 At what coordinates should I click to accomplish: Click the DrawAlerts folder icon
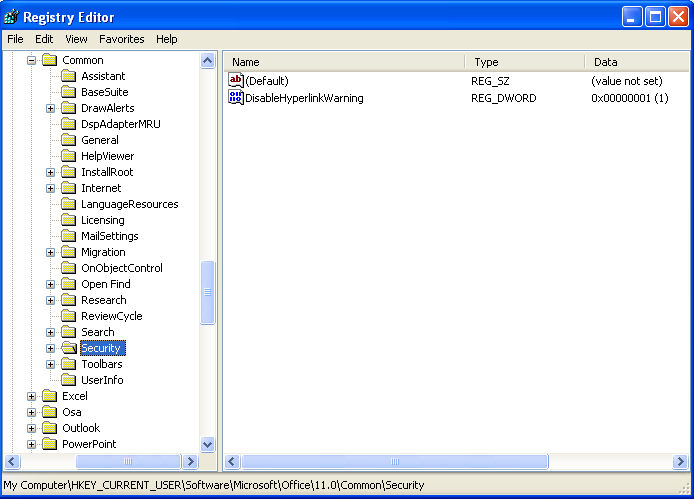[69, 108]
